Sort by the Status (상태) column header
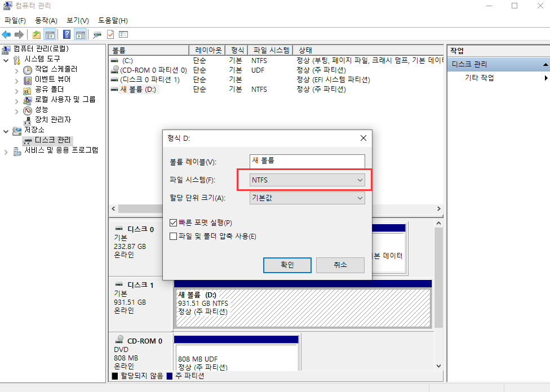 tap(369, 50)
